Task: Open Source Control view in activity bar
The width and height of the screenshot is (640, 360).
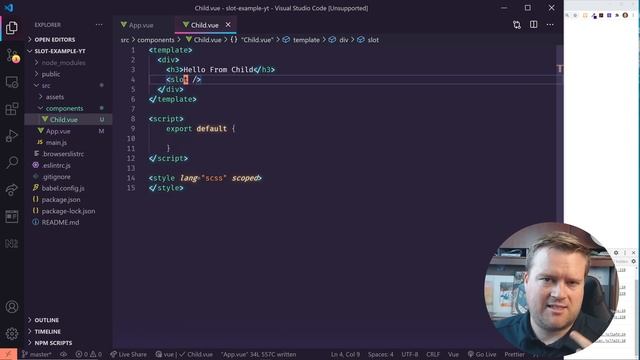Action: 12,55
